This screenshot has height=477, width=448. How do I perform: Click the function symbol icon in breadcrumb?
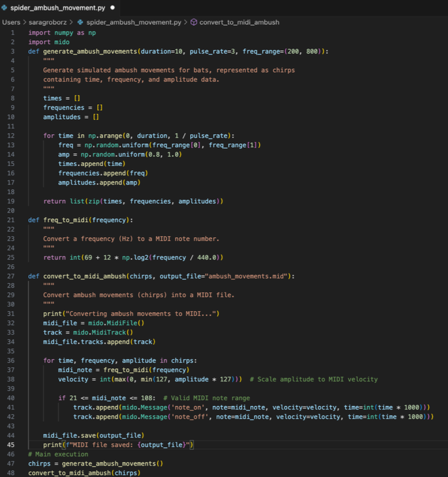(194, 22)
